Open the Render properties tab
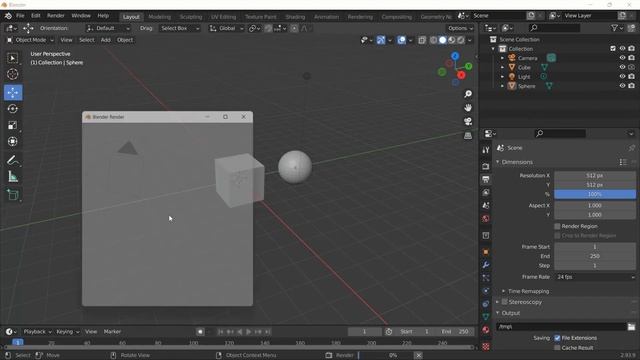640x360 pixels. (486, 167)
